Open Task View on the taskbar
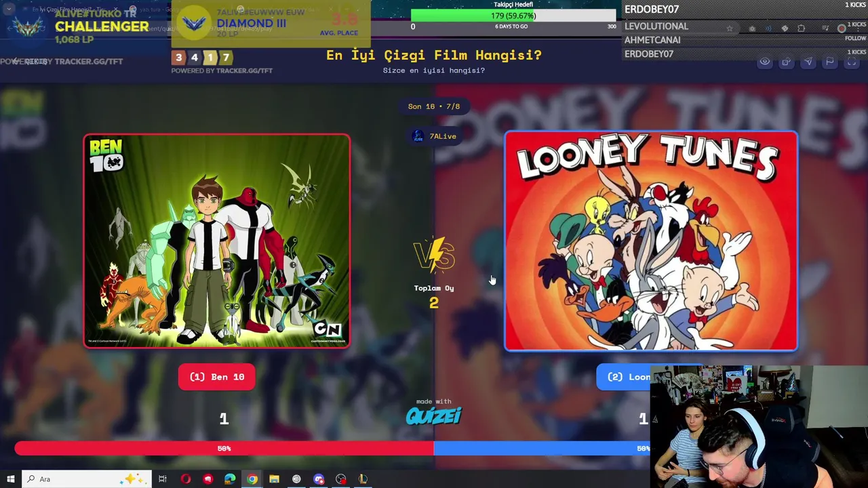This screenshot has height=488, width=868. point(163,479)
